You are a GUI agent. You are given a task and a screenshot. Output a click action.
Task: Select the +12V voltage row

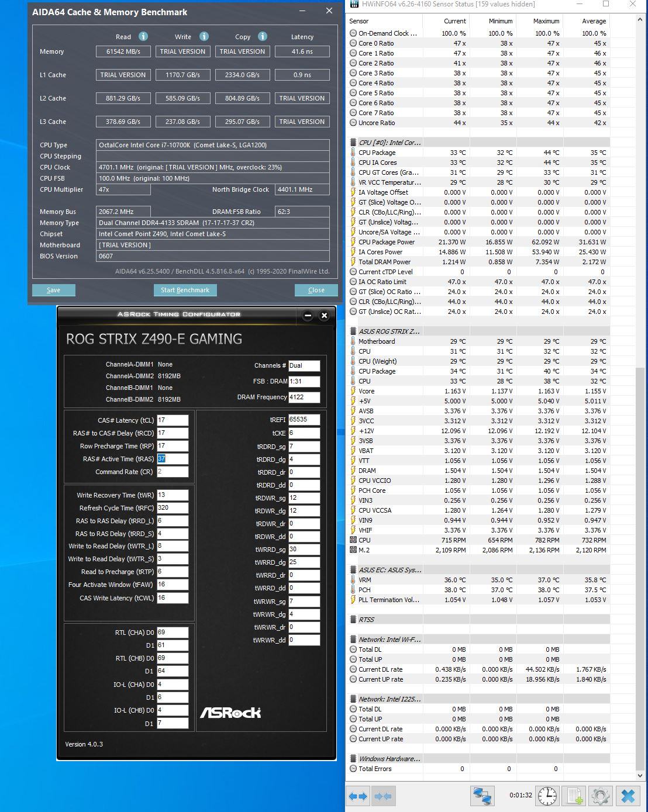(x=479, y=431)
